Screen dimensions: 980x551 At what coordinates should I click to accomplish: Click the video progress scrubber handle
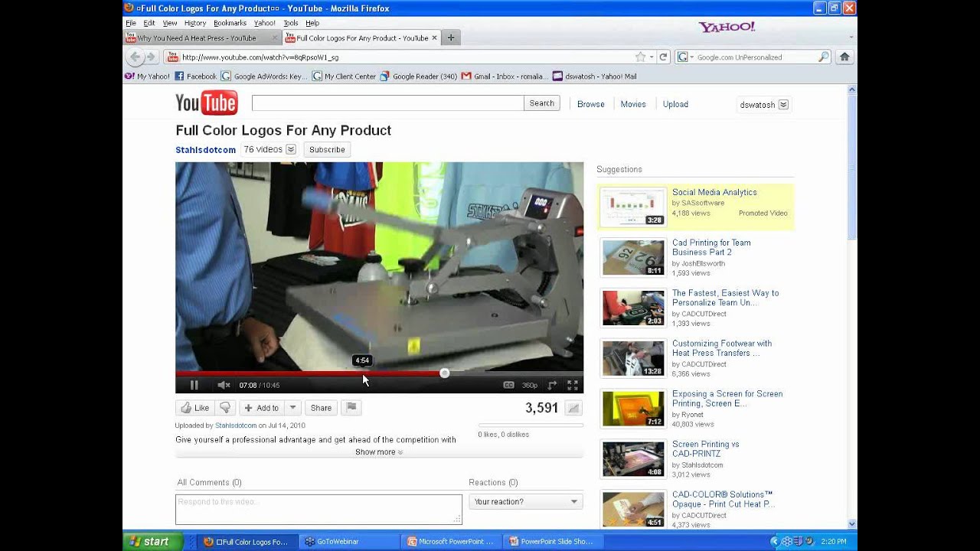444,373
